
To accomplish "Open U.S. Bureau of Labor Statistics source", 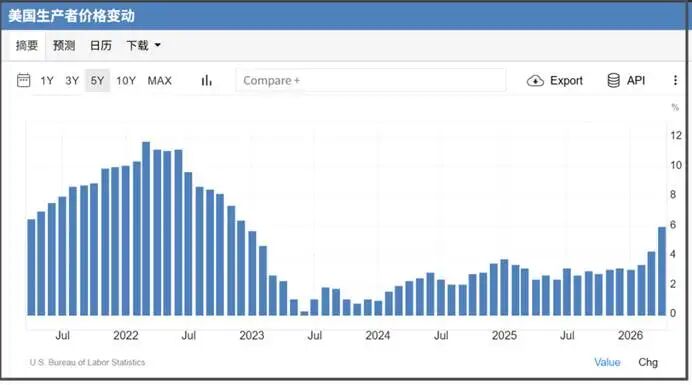I will (x=87, y=362).
